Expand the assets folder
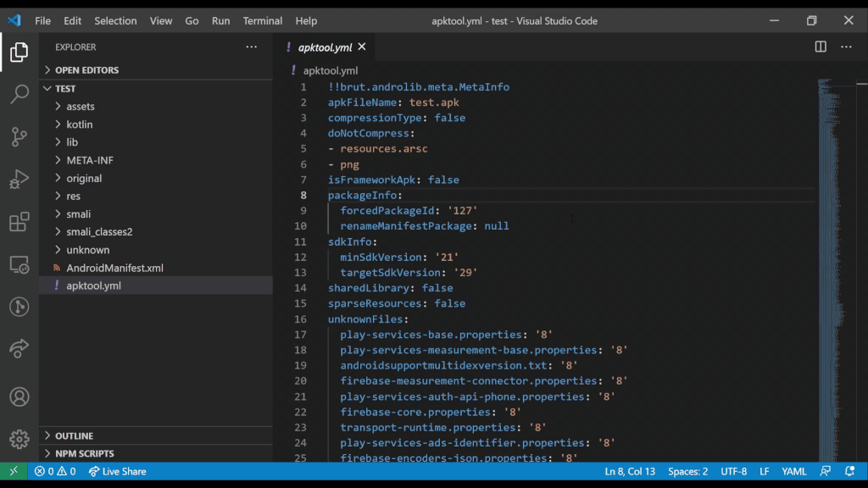868x488 pixels. (81, 107)
